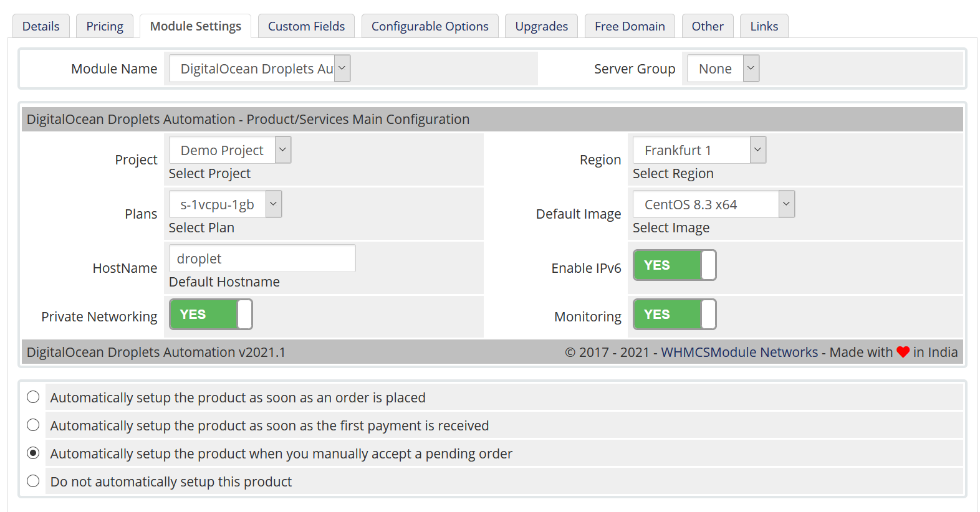The image size is (980, 512).
Task: Click the 'Region' label
Action: point(600,160)
